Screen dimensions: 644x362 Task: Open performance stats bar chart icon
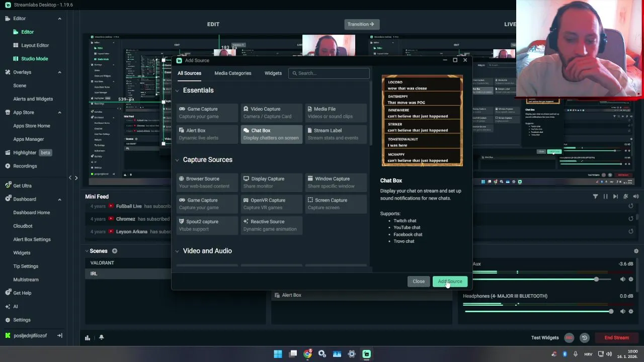click(x=88, y=338)
